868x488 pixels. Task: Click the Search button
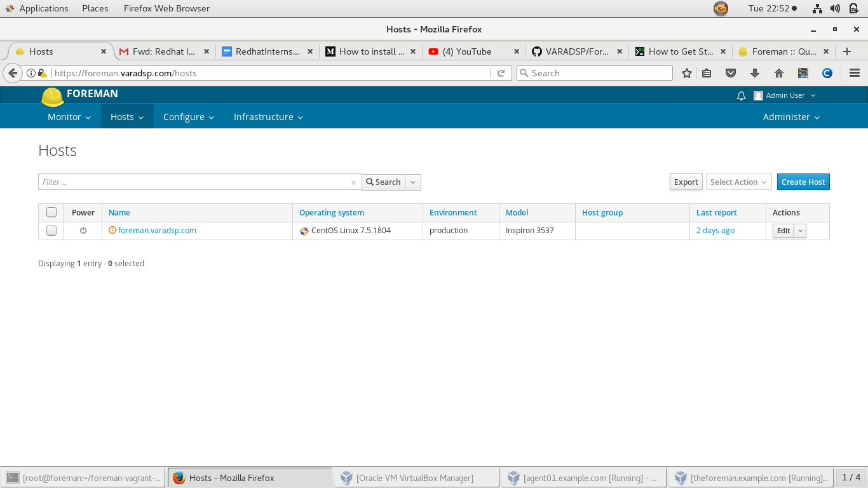383,182
